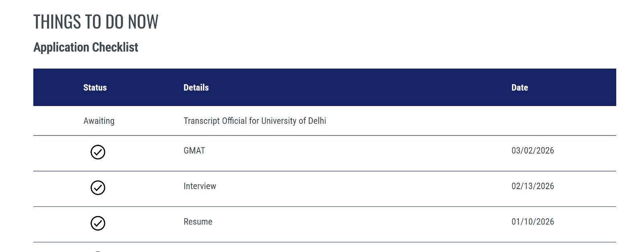Click the Interview date 02/13/2026
The image size is (644, 252).
pos(533,186)
